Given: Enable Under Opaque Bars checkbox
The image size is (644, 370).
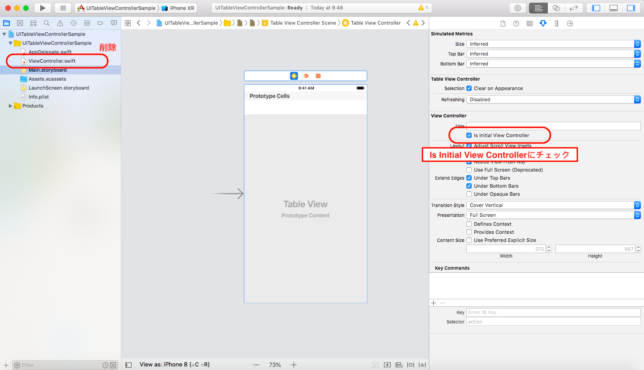Looking at the screenshot, I should pyautogui.click(x=469, y=194).
